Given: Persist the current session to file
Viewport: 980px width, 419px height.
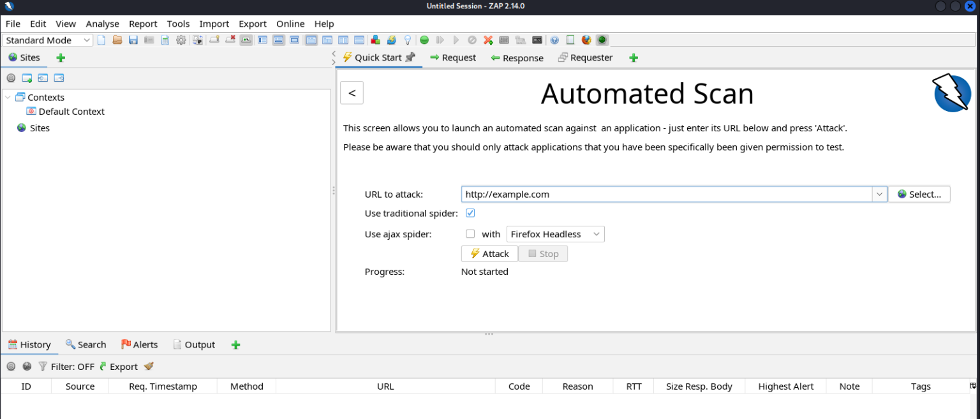Looking at the screenshot, I should coord(133,40).
